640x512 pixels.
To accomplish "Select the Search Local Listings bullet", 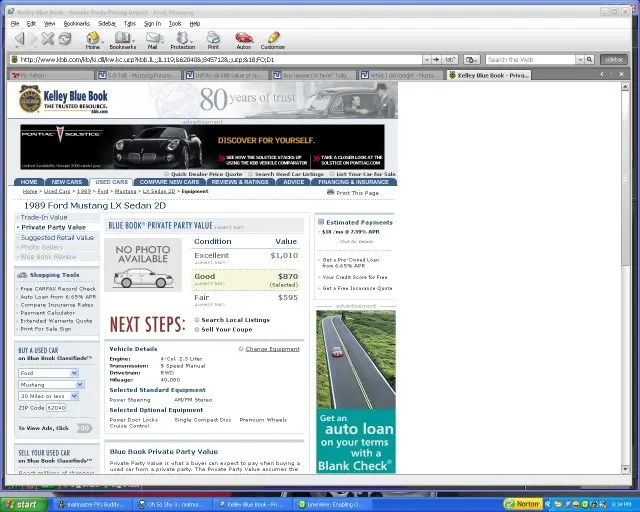I will [197, 320].
